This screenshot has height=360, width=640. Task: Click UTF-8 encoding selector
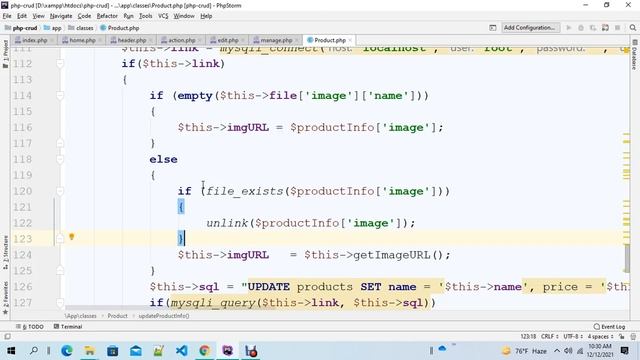(573, 337)
